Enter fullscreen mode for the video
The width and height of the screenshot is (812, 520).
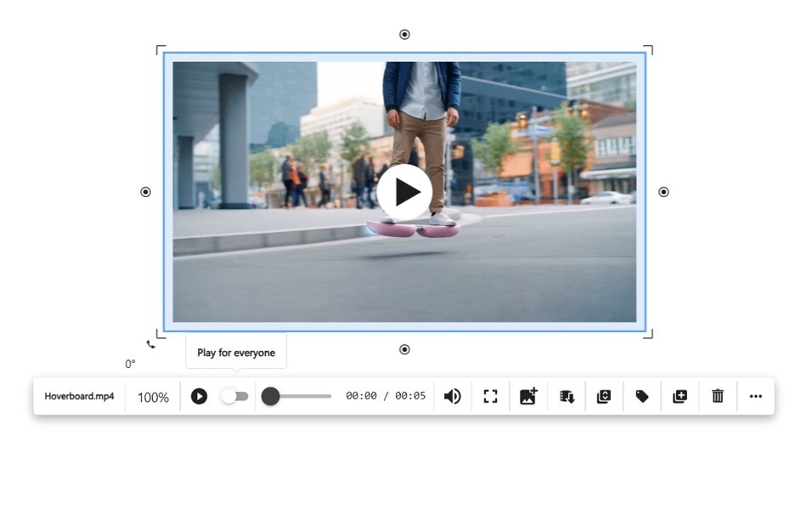(490, 396)
